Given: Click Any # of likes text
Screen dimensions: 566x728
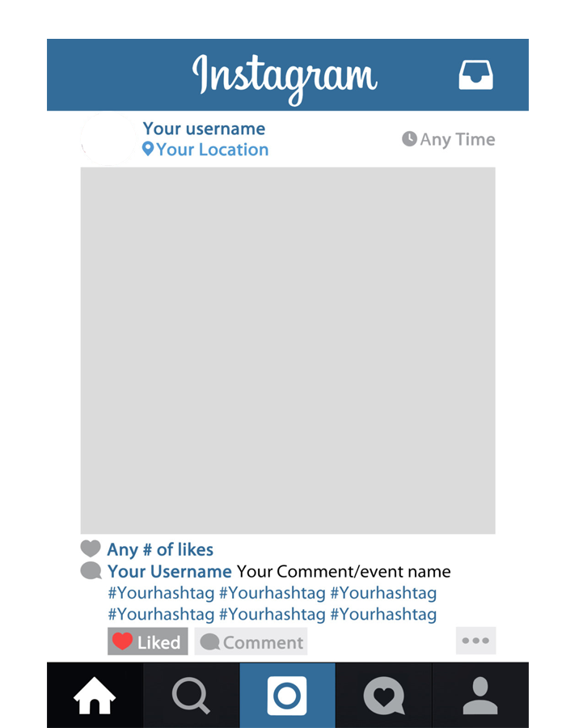Looking at the screenshot, I should click(x=160, y=550).
